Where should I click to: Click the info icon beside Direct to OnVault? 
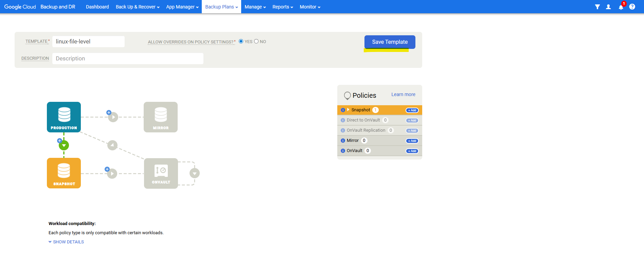[x=343, y=120]
